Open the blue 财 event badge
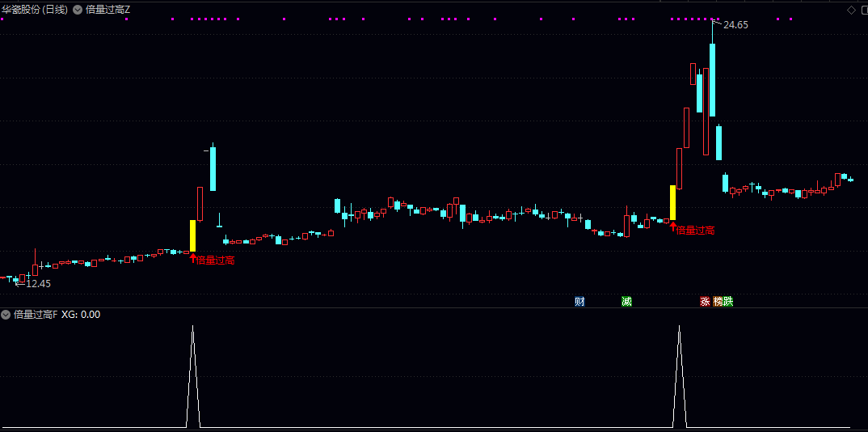This screenshot has width=868, height=432. 579,301
